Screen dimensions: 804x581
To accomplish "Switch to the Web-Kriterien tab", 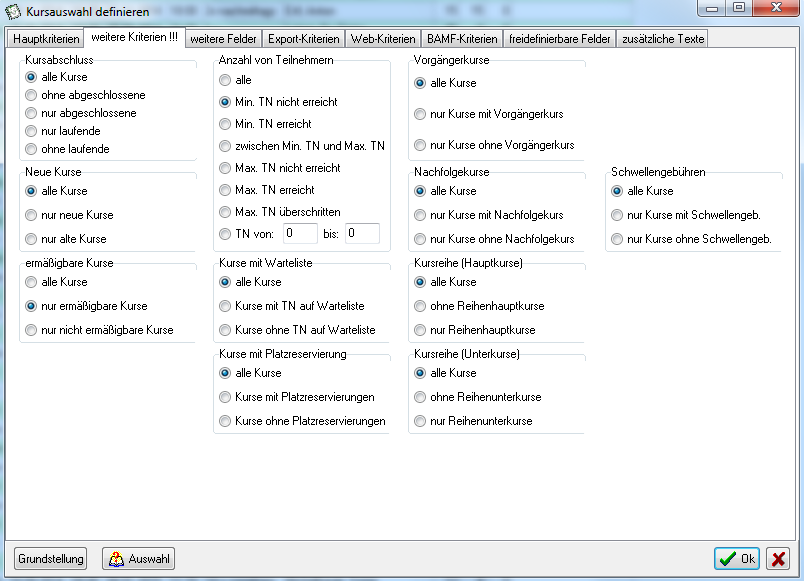I will pyautogui.click(x=383, y=39).
